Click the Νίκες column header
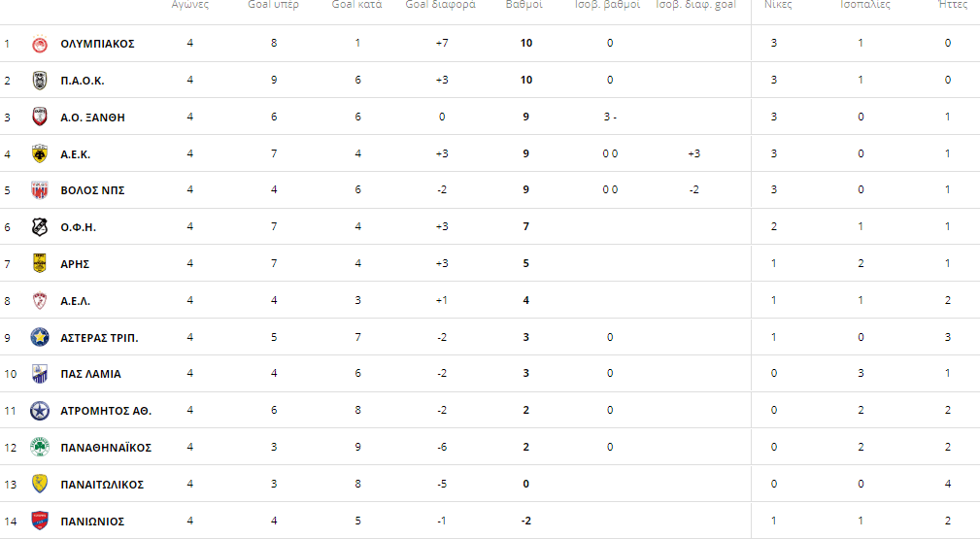 778,5
